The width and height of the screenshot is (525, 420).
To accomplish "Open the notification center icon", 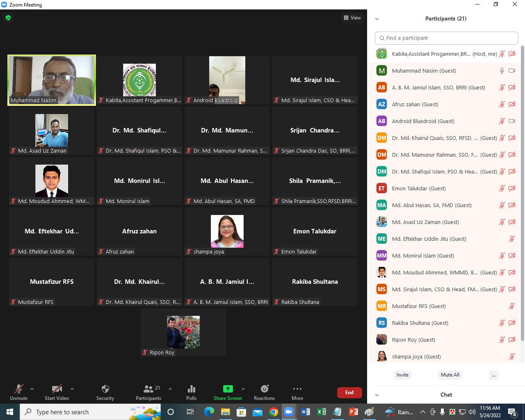I will pyautogui.click(x=512, y=412).
